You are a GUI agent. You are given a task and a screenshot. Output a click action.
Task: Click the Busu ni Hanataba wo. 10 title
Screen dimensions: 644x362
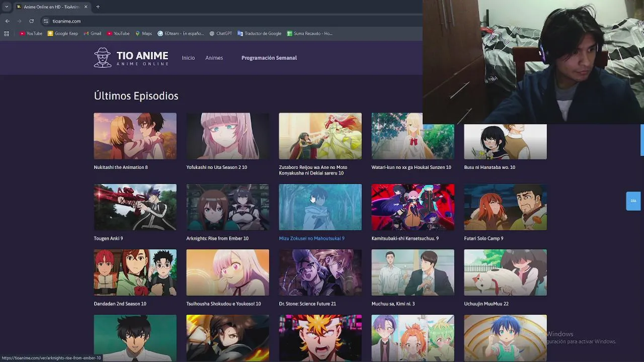[490, 167]
